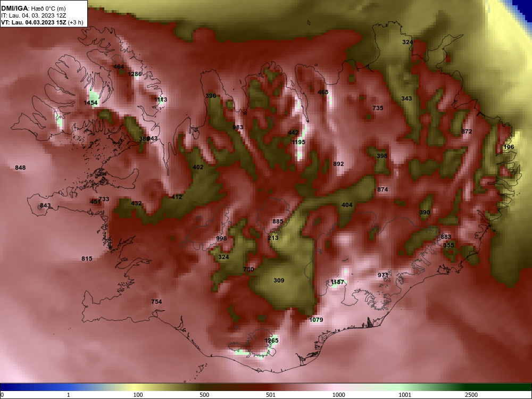Select the 735 height value
The width and height of the screenshot is (532, 399).
point(378,108)
